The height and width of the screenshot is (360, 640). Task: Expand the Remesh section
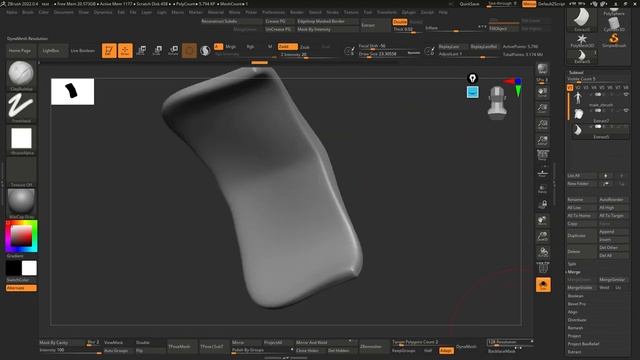point(576,328)
